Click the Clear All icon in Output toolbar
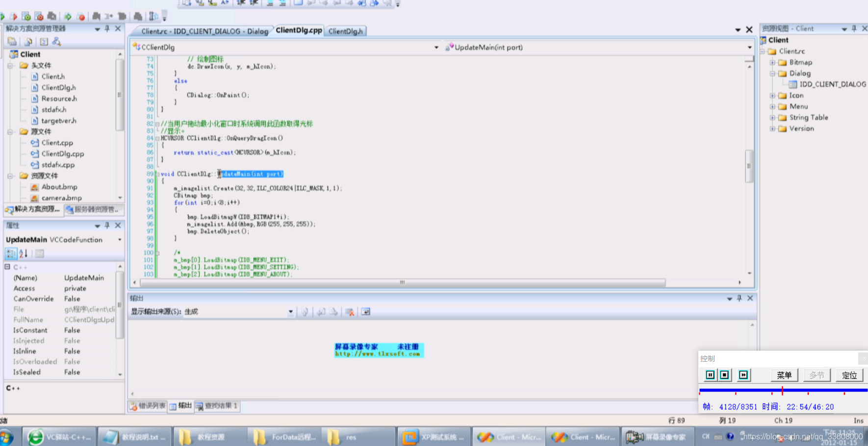The height and width of the screenshot is (446, 868). pyautogui.click(x=350, y=312)
